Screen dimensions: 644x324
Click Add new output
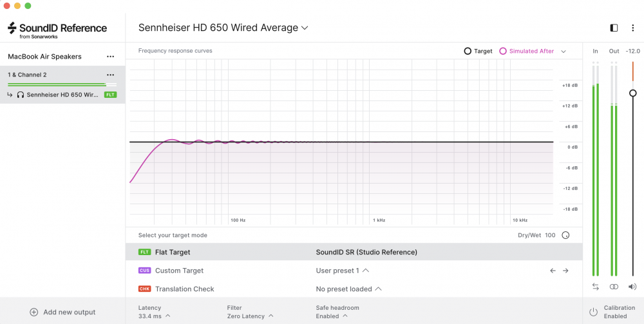click(62, 312)
